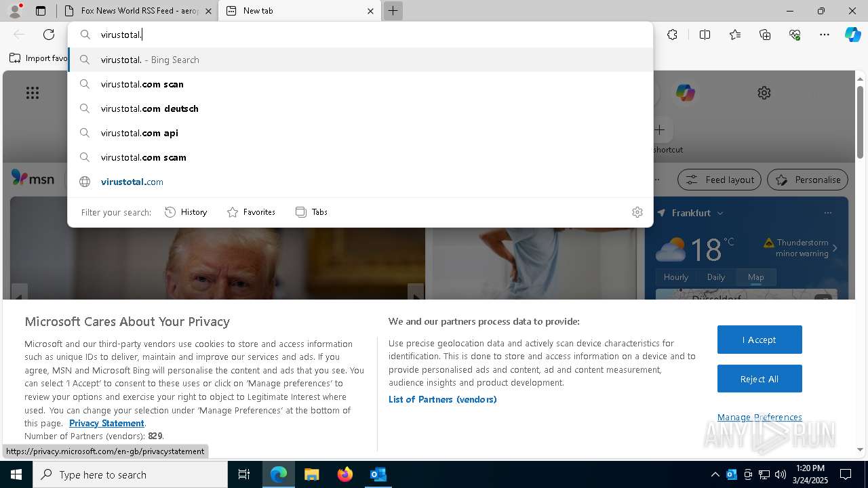The image size is (868, 488).
Task: Open a new browser tab with plus button
Action: point(393,11)
